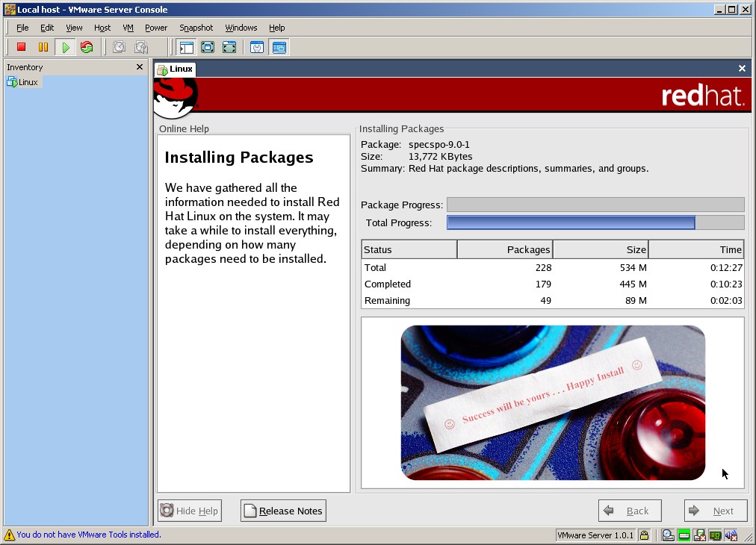Screen dimensions: 756x545
Task: Click the red Power Off button
Action: pos(22,47)
